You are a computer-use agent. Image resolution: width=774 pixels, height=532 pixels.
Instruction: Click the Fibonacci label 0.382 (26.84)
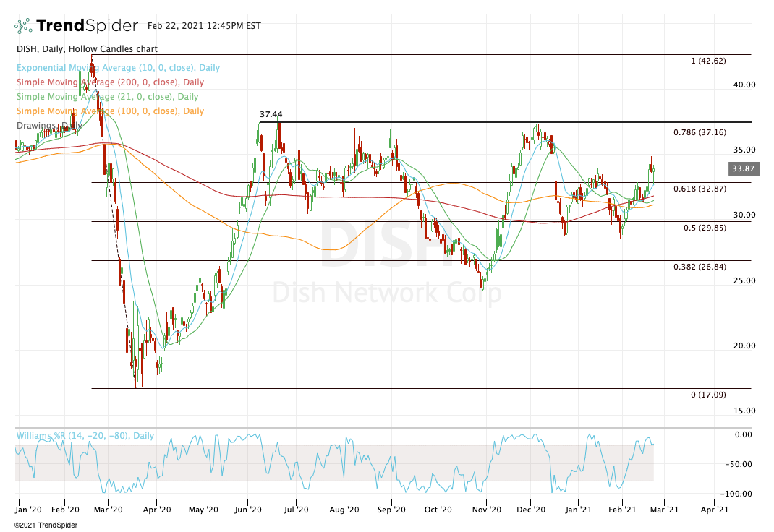[700, 266]
